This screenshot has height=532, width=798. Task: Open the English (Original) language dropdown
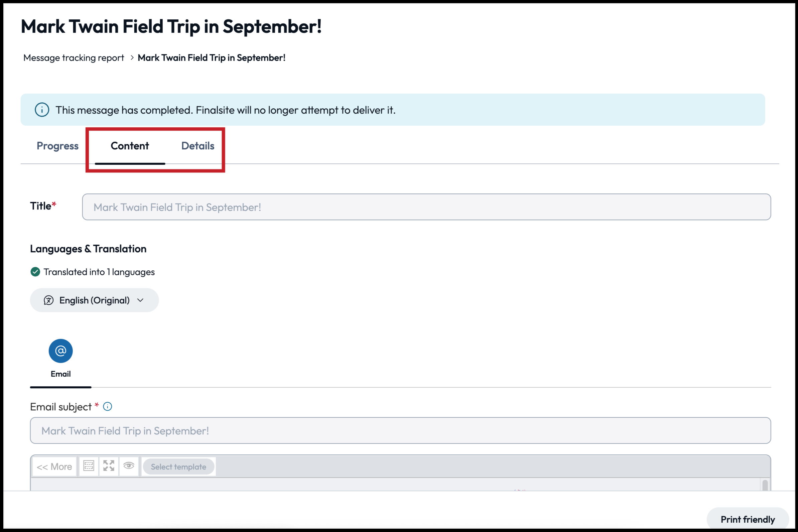(94, 300)
